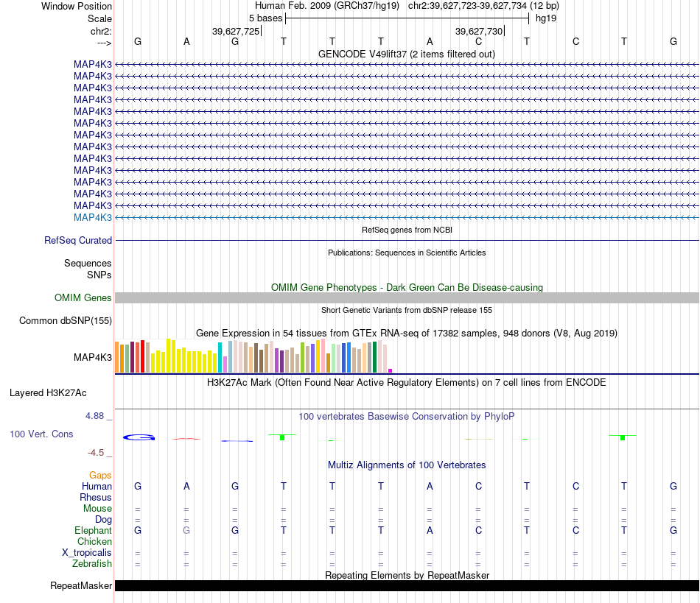The height and width of the screenshot is (603, 700).
Task: Click the blue G conservation logo glyph
Action: (x=139, y=437)
